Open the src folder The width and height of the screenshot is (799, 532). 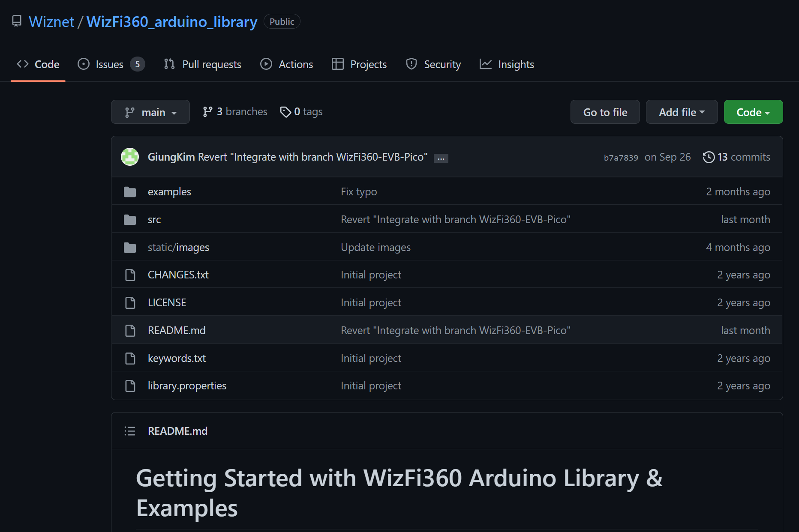tap(154, 220)
